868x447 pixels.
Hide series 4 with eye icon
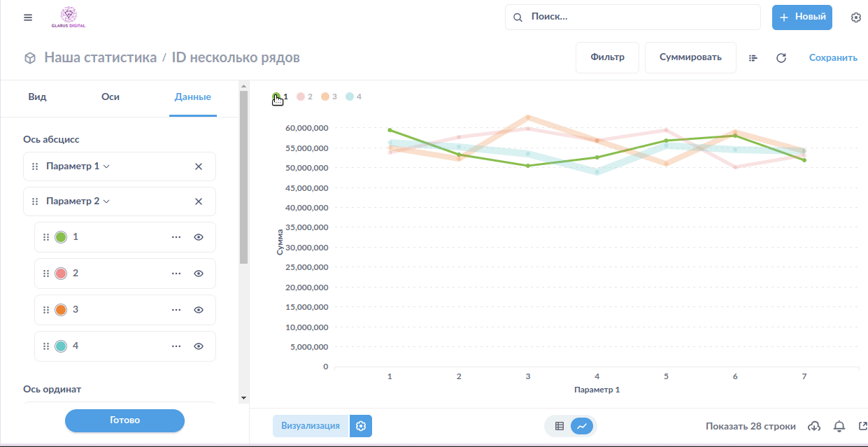(x=199, y=346)
